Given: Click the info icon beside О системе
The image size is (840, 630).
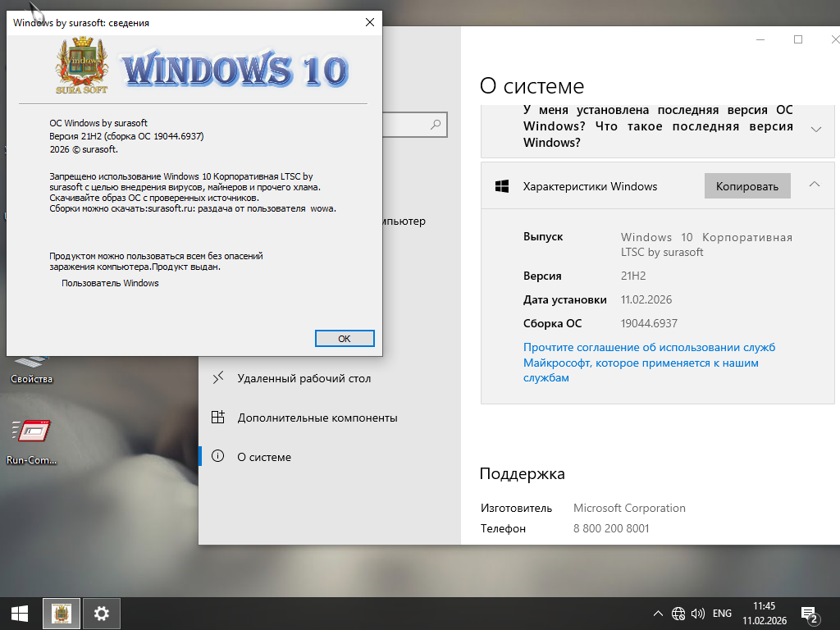Looking at the screenshot, I should (x=218, y=456).
